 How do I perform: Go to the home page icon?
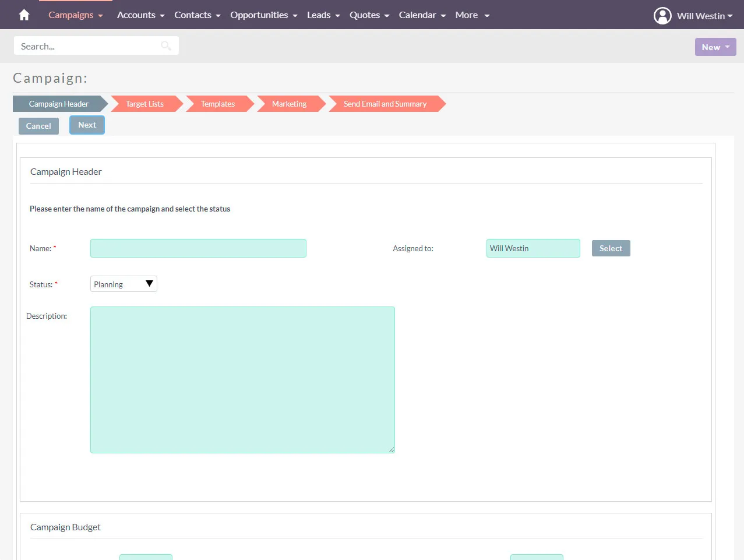24,15
